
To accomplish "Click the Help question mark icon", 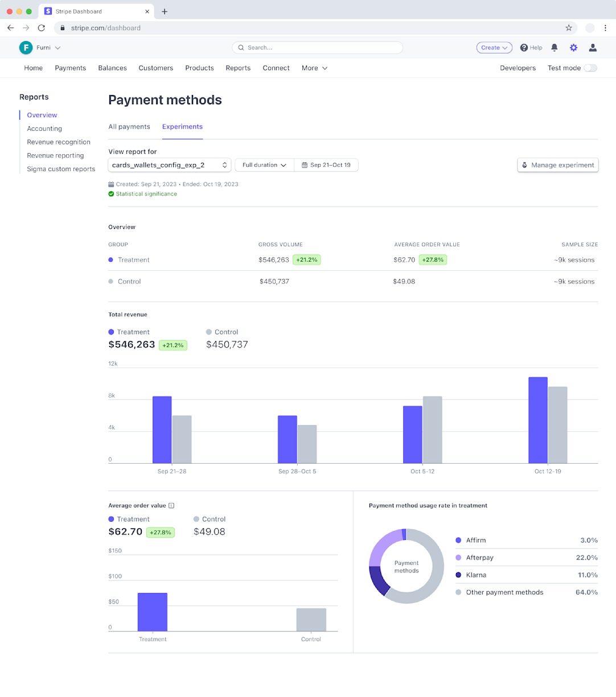I will (524, 48).
